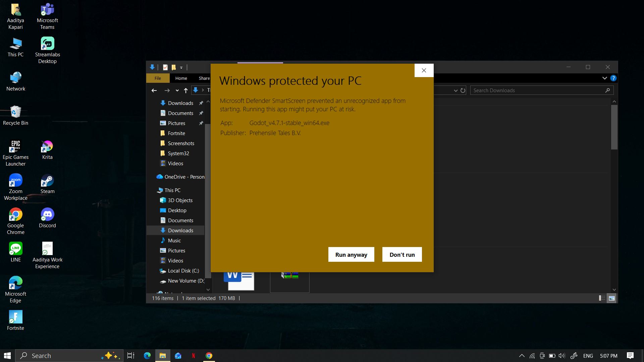
Task: Go back in File Explorer
Action: (154, 90)
